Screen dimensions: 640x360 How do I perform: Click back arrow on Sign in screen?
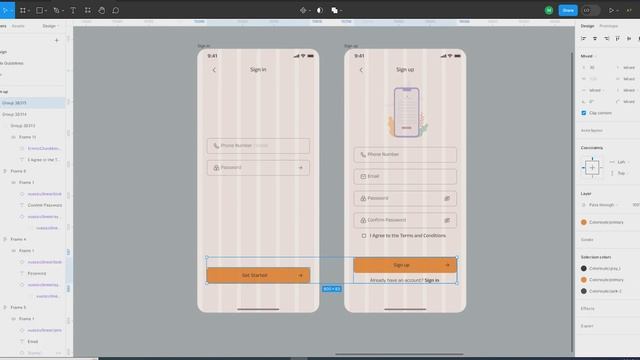[x=214, y=70]
